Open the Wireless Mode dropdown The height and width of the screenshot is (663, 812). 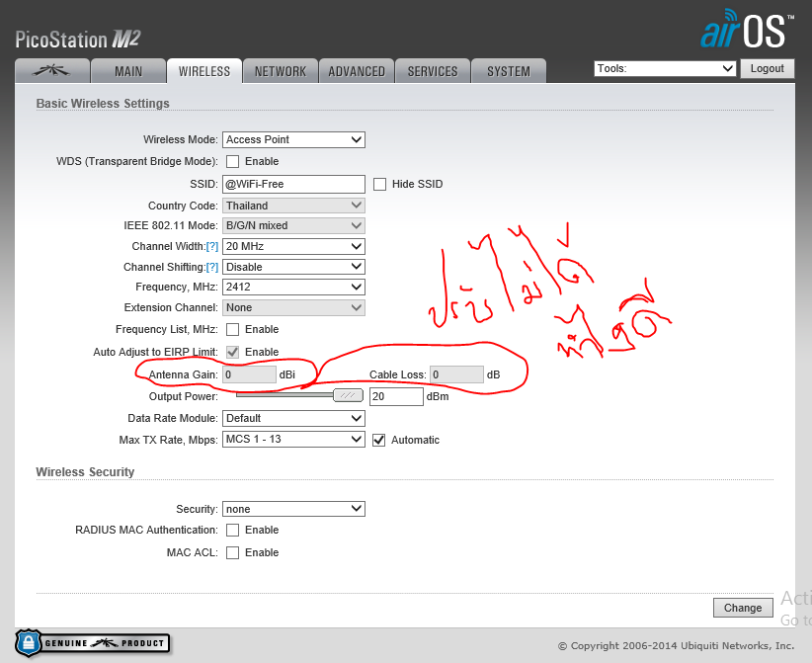(293, 139)
